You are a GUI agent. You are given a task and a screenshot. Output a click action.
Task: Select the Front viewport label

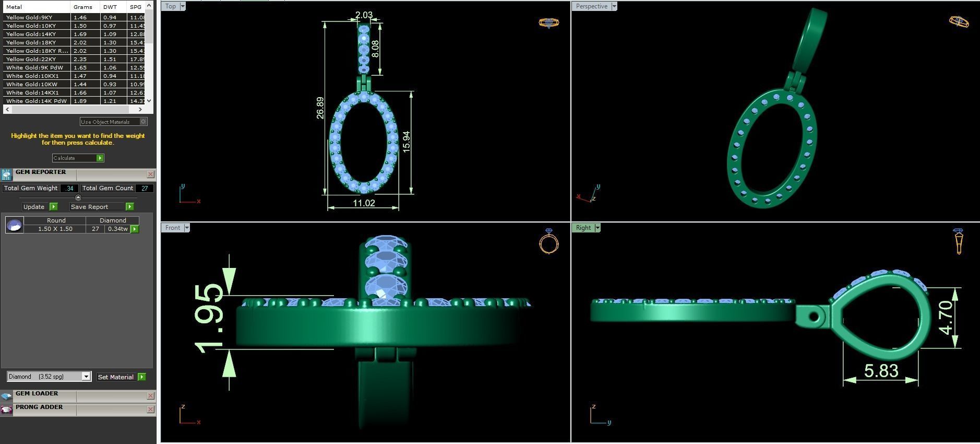pos(173,228)
